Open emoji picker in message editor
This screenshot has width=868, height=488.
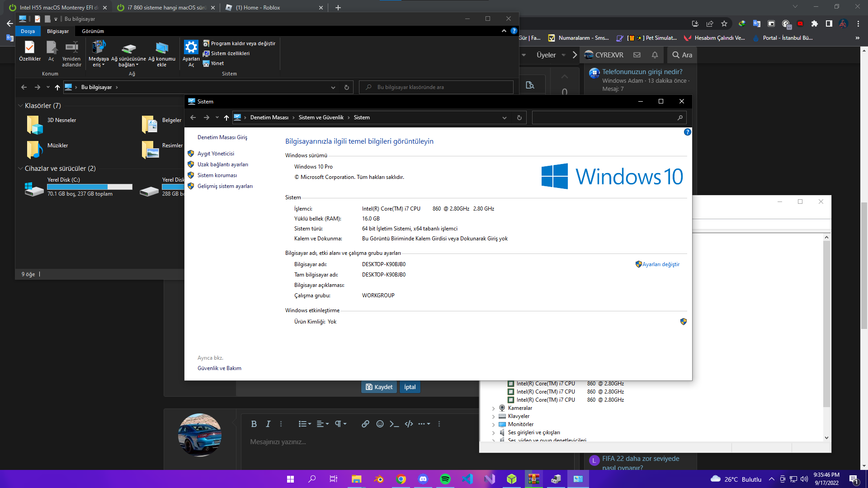pos(380,424)
